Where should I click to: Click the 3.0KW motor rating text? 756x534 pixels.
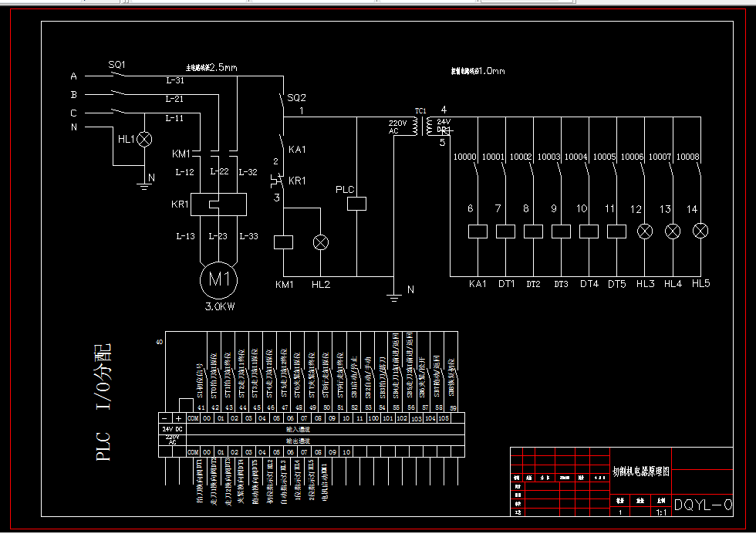click(220, 306)
